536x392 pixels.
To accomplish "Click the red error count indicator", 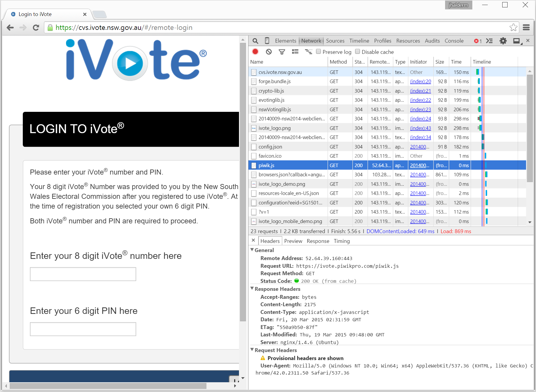I will [x=478, y=41].
